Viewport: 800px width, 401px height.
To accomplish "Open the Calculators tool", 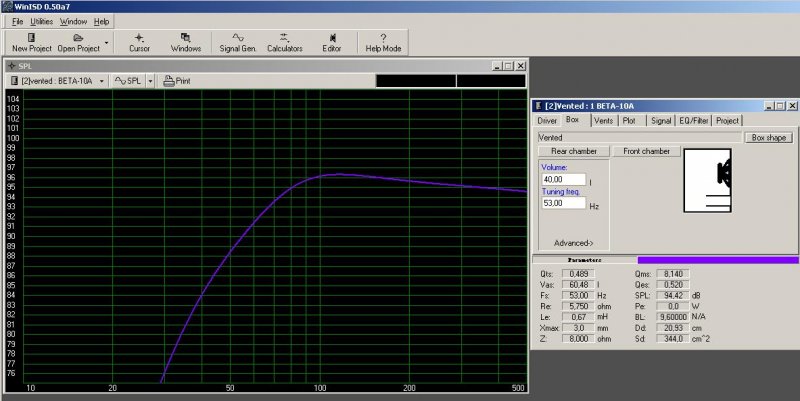I will click(x=285, y=42).
